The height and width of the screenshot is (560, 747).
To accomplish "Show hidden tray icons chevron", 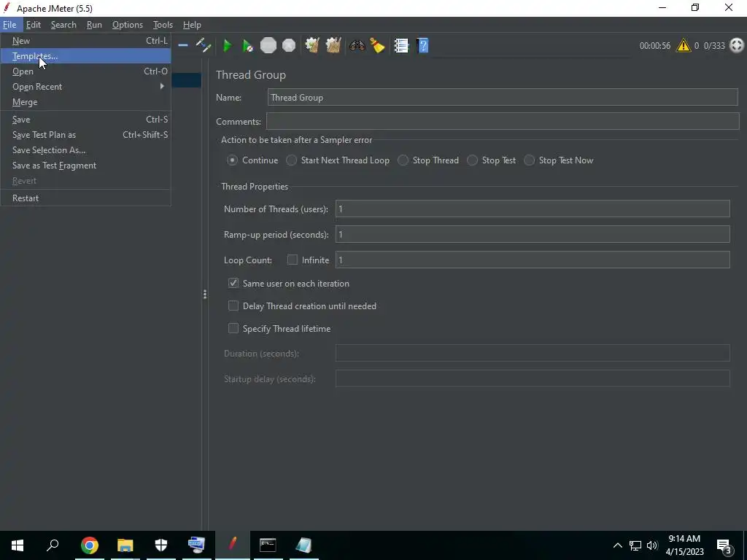I will (617, 545).
